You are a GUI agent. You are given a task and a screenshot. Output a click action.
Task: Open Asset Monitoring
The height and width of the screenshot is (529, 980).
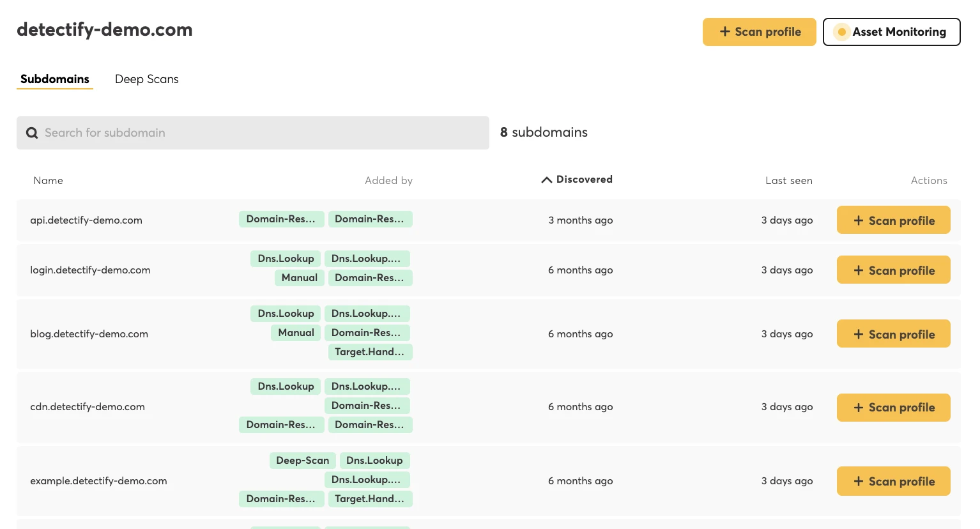coord(891,31)
